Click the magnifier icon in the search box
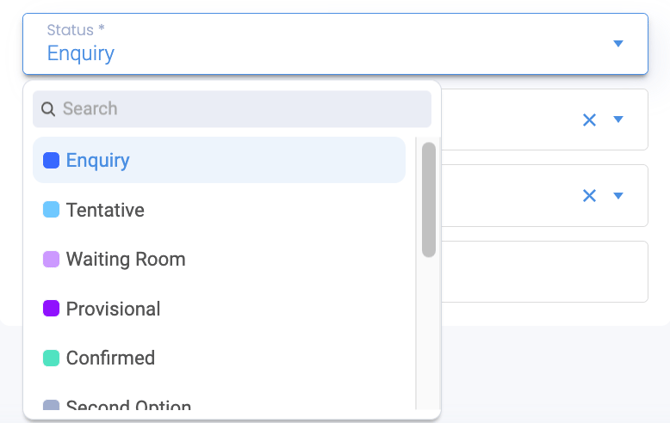The height and width of the screenshot is (423, 670). click(x=48, y=109)
